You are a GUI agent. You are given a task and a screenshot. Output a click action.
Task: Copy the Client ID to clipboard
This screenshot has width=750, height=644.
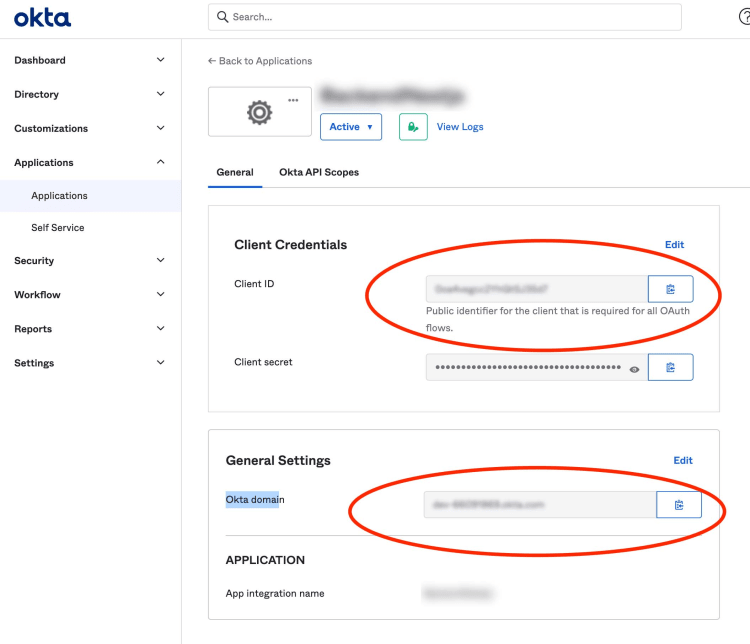(x=670, y=289)
